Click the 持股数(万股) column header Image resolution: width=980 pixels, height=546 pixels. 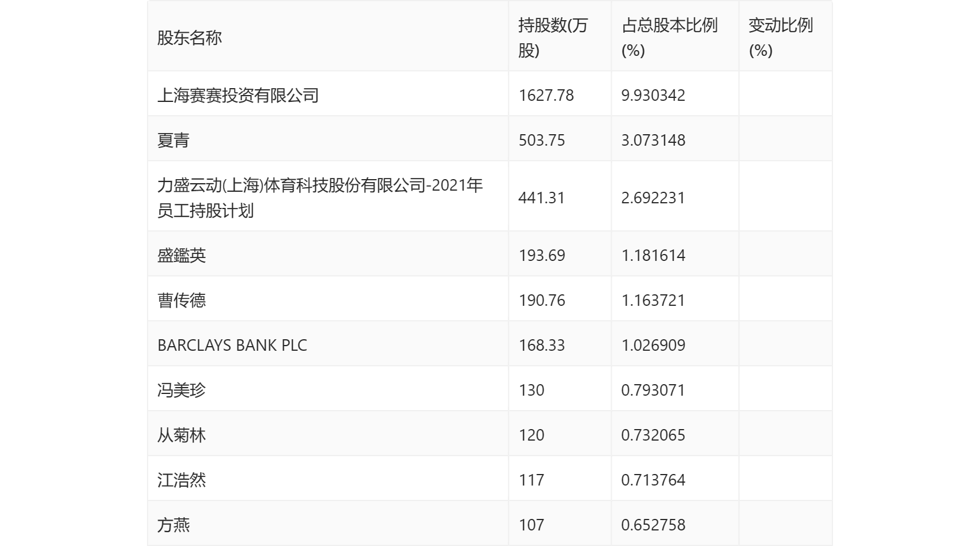[x=552, y=38]
